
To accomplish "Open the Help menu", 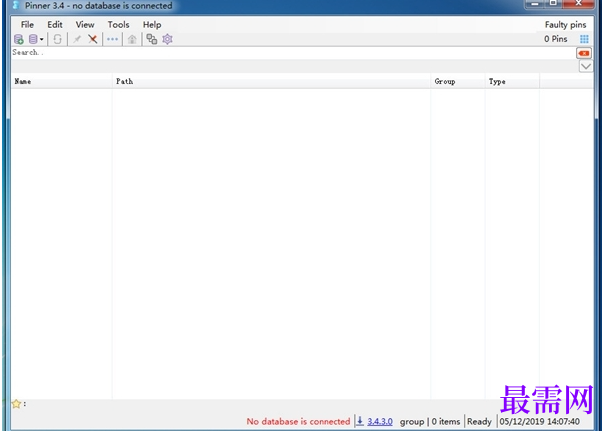I will coord(152,25).
